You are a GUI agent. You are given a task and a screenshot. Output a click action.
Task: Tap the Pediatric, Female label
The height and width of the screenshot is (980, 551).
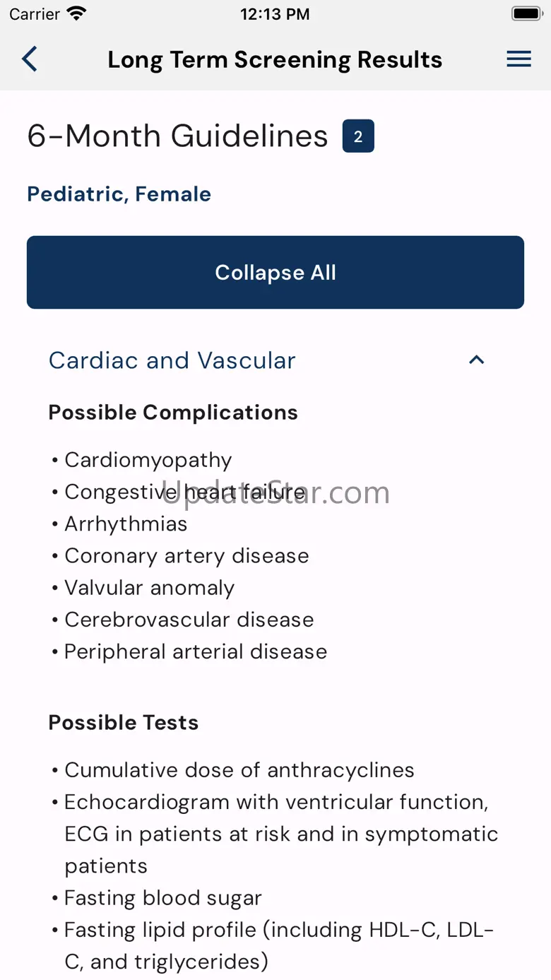[x=119, y=194]
